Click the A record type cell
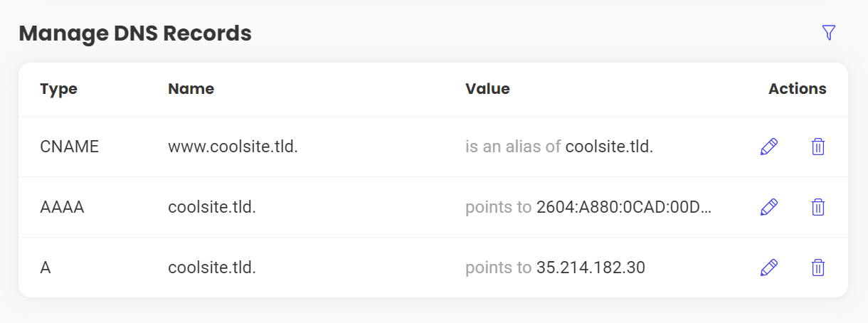Screen dimensions: 868x323 [x=46, y=268]
